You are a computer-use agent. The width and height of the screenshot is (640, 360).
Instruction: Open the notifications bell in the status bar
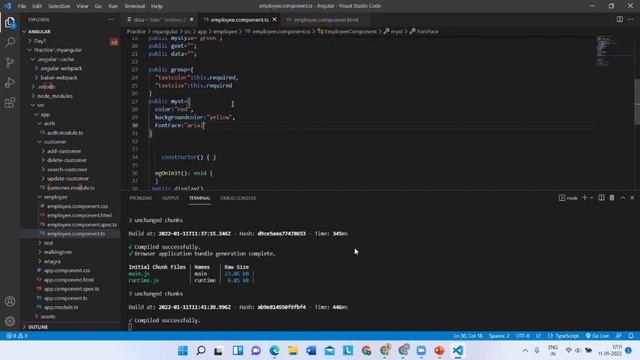pyautogui.click(x=631, y=336)
